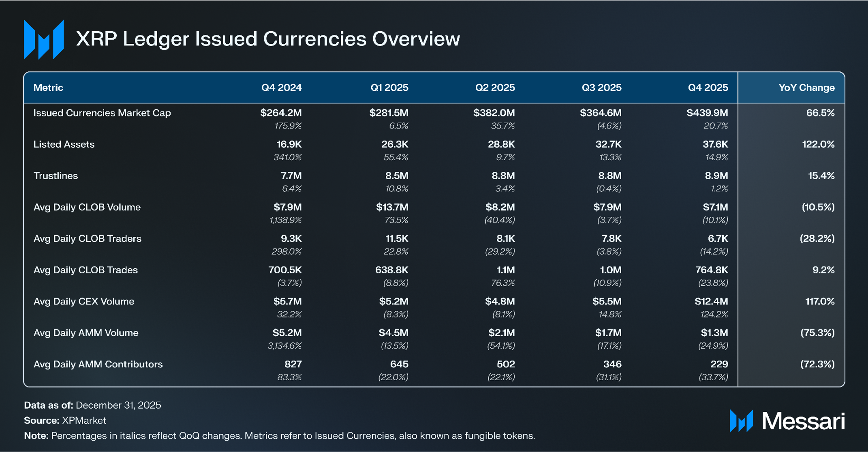Click the Avg Daily CEX Volume label
The width and height of the screenshot is (868, 452).
84,301
